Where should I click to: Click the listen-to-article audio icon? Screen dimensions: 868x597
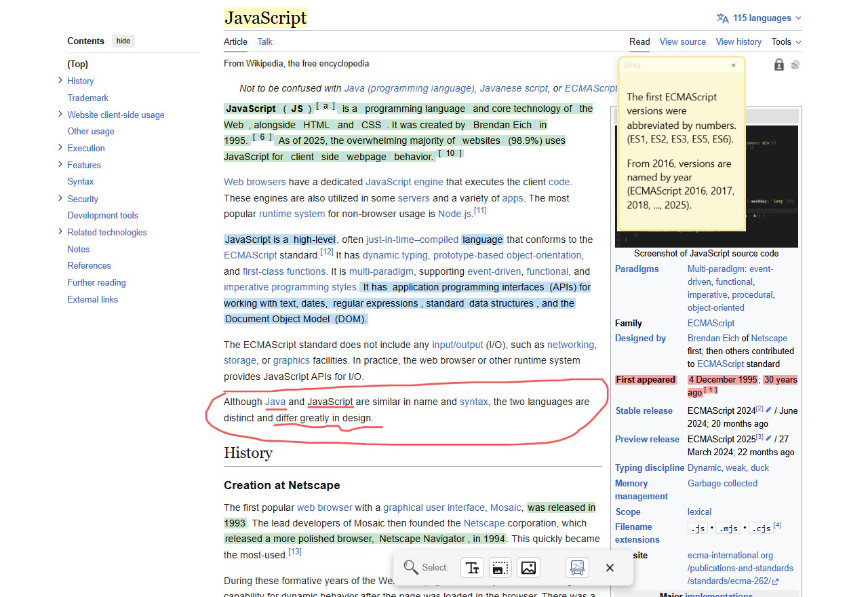(795, 64)
